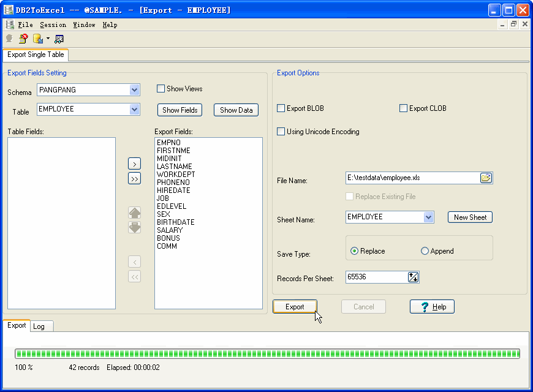Click the DB2ToExcel app icon in menu bar

pyautogui.click(x=10, y=24)
